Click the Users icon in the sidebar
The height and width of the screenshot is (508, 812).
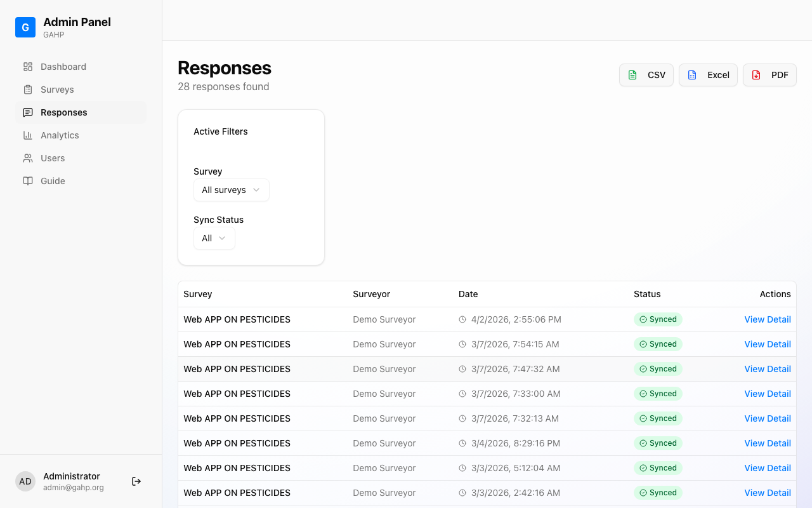[27, 157]
